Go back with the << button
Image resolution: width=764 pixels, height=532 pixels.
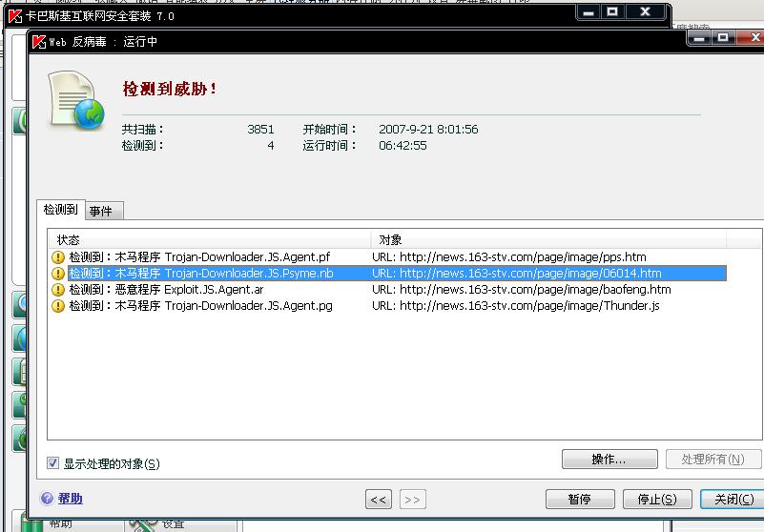point(378,500)
